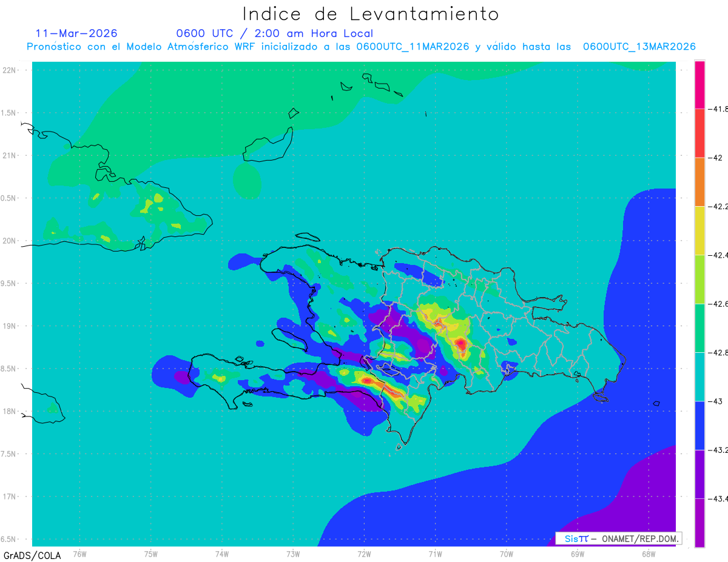Click the '17N' latitude axis label
Viewport: 728px width, 562px height.
click(x=10, y=497)
